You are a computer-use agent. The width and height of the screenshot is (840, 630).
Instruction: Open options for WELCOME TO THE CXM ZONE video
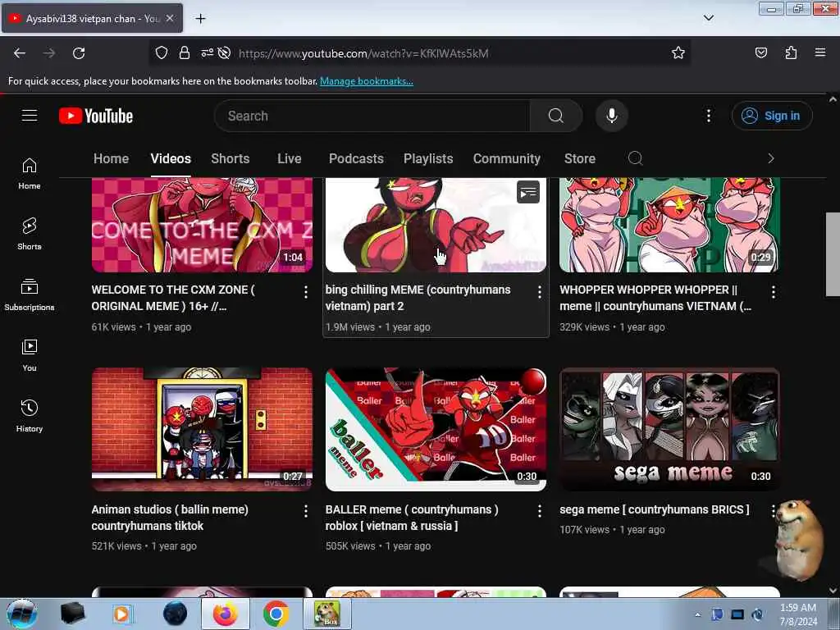coord(305,292)
